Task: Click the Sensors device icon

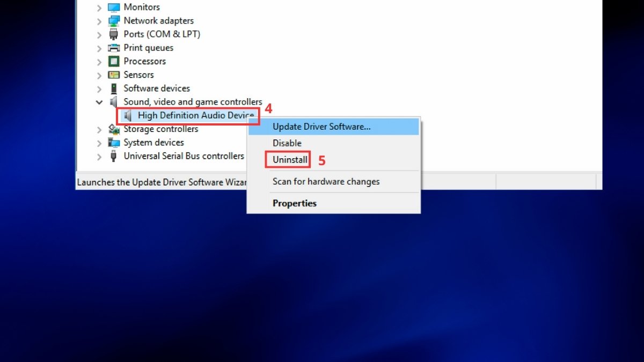Action: pos(113,75)
